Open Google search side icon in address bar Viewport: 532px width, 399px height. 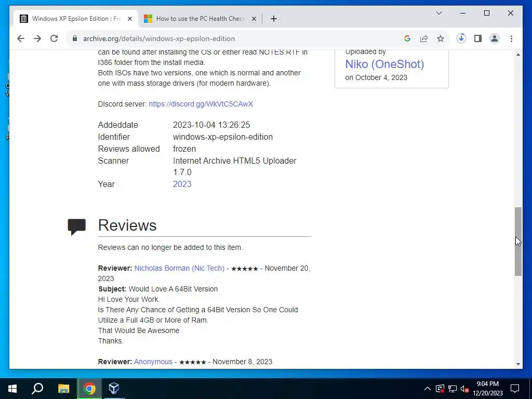[x=407, y=38]
